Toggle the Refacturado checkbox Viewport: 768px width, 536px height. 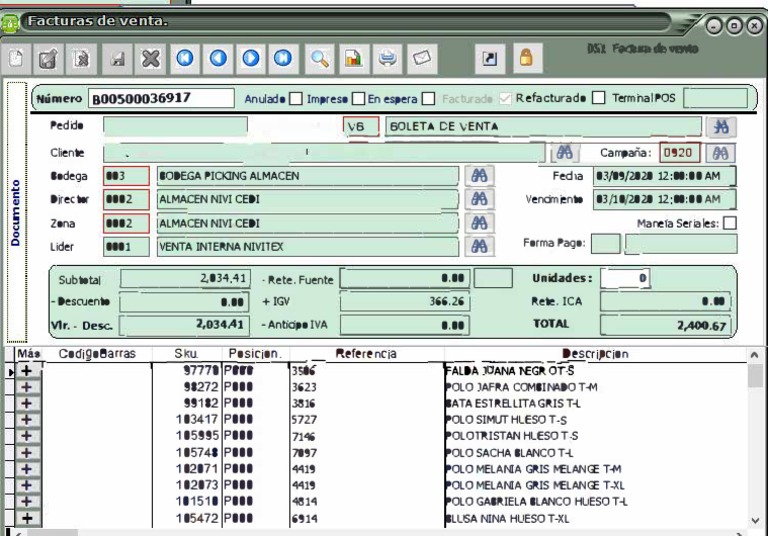(598, 97)
